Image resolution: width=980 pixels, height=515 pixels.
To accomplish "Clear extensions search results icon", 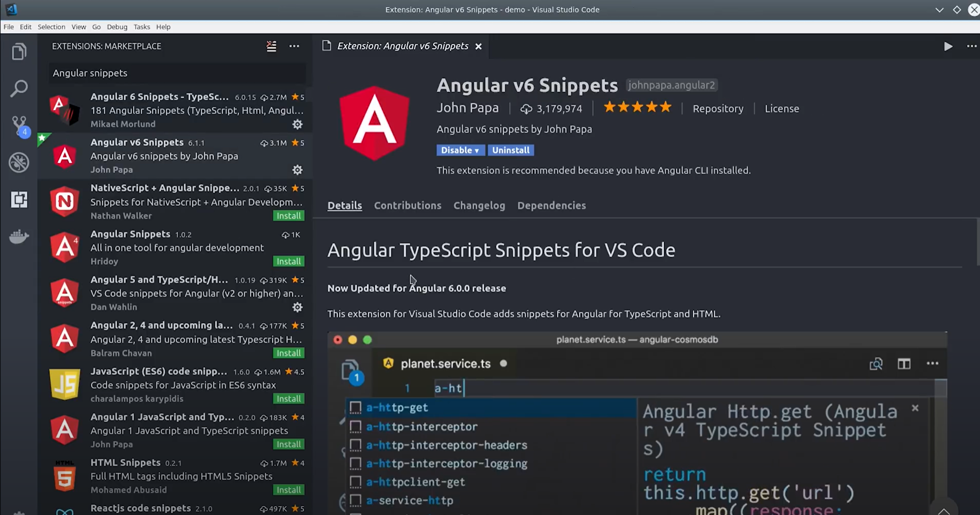I will [271, 46].
